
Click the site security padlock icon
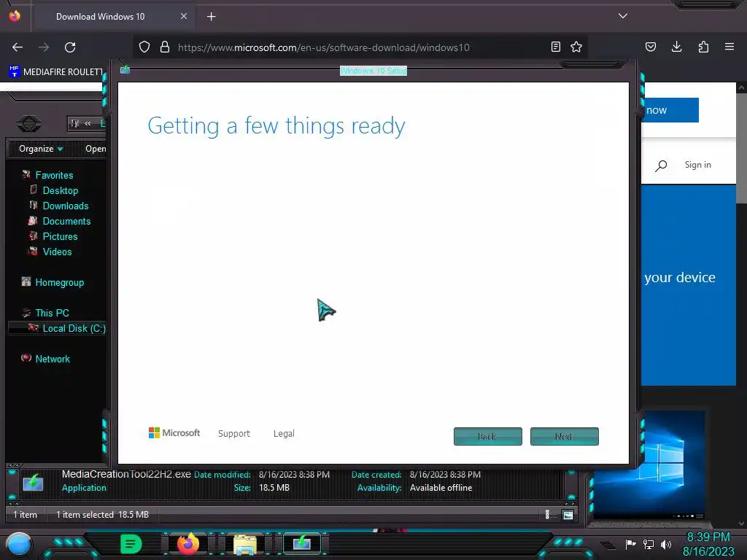pyautogui.click(x=165, y=47)
